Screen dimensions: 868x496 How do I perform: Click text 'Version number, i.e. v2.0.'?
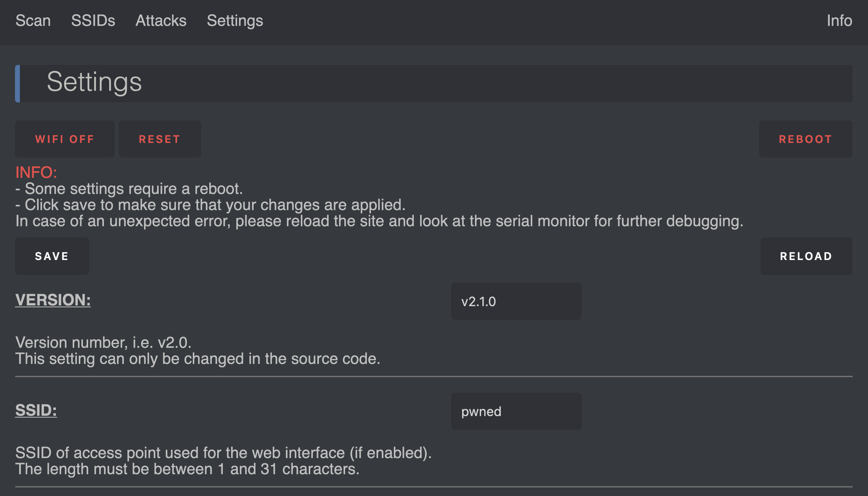pyautogui.click(x=104, y=343)
